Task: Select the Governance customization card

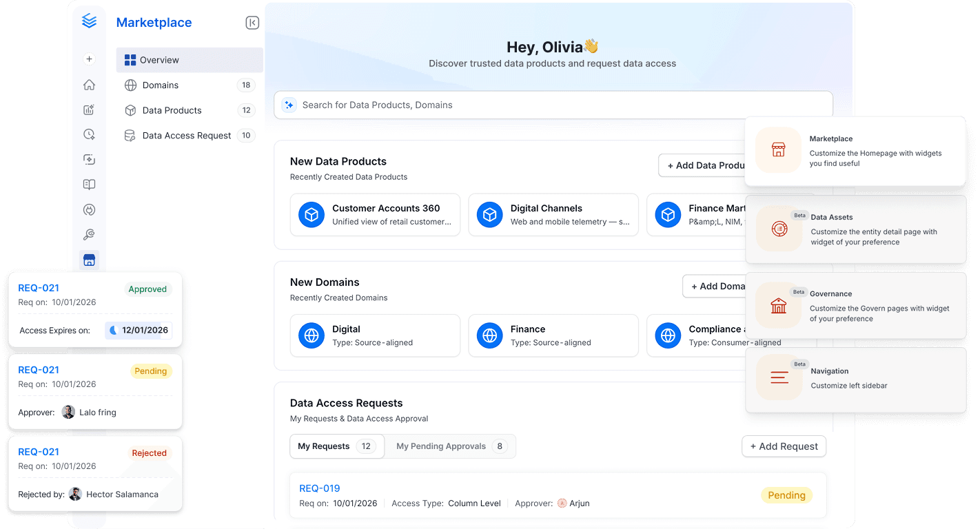Action: coord(856,305)
